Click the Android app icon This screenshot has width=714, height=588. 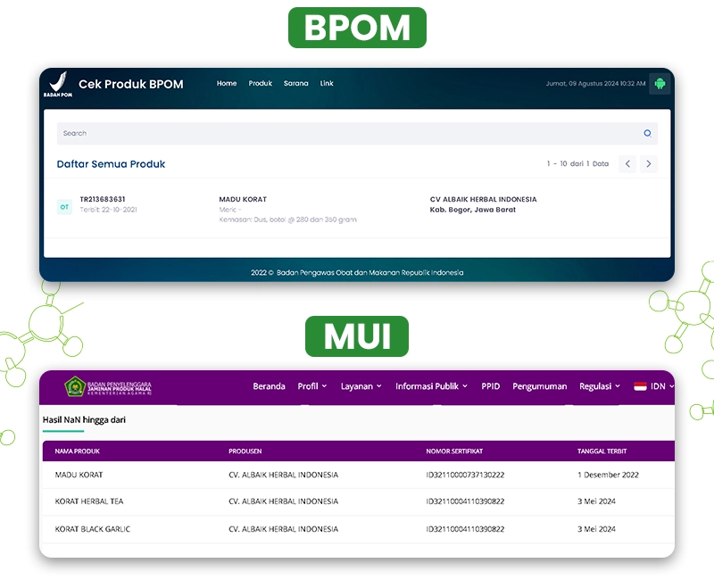click(x=660, y=84)
